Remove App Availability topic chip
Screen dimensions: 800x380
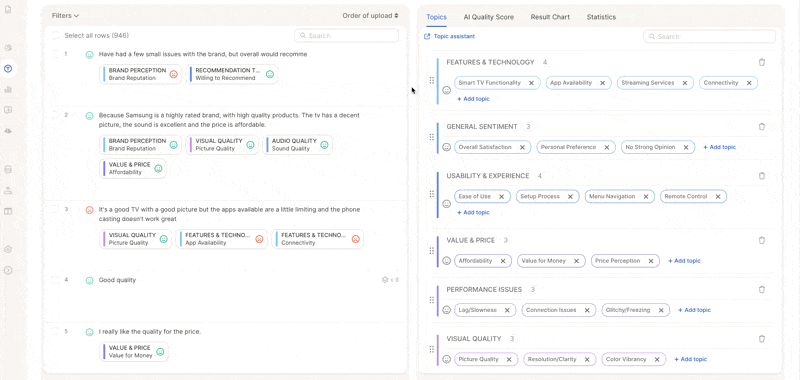click(x=602, y=83)
